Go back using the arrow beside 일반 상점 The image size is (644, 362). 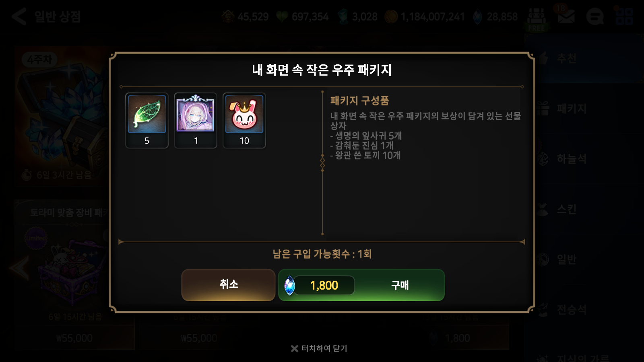click(19, 17)
